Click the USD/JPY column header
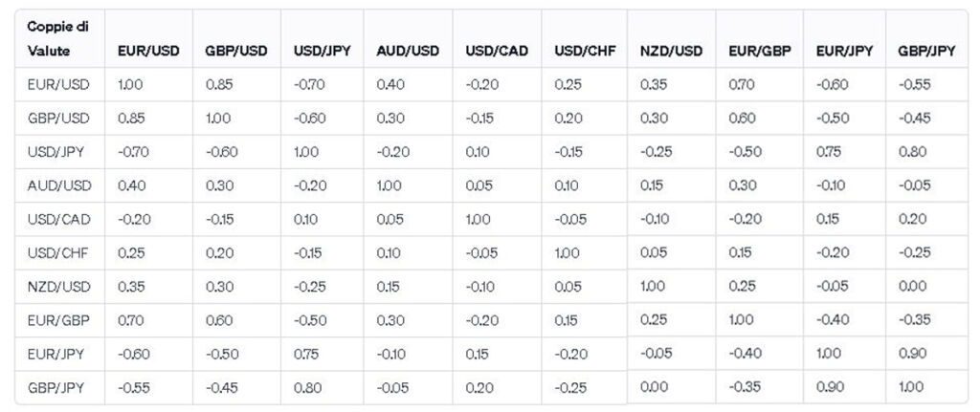The width and height of the screenshot is (980, 412). coord(322,52)
